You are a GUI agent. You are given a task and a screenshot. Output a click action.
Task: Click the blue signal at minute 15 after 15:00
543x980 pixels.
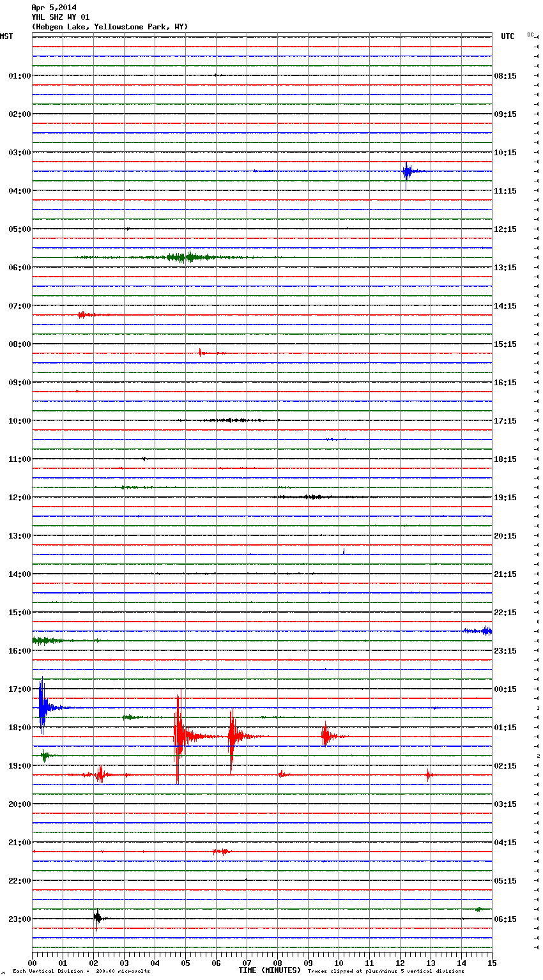click(x=478, y=631)
